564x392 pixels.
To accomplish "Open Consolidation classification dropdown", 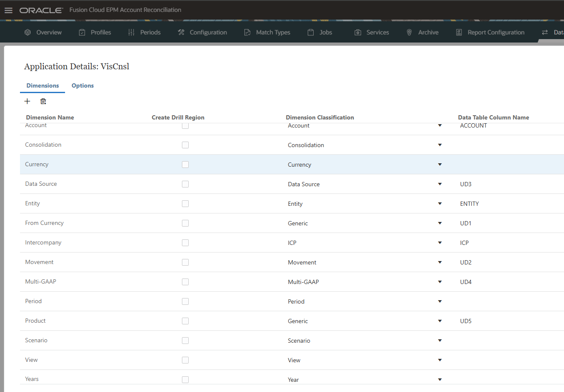I will tap(440, 145).
